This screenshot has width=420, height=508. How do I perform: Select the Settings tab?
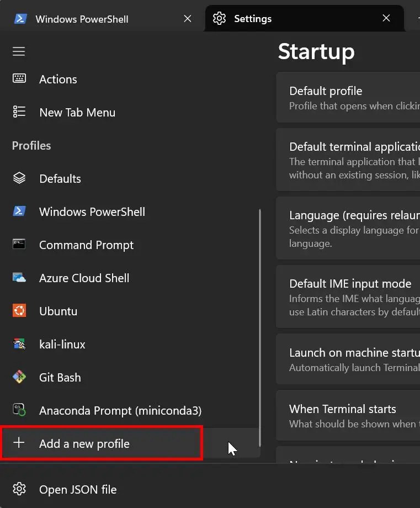point(253,19)
